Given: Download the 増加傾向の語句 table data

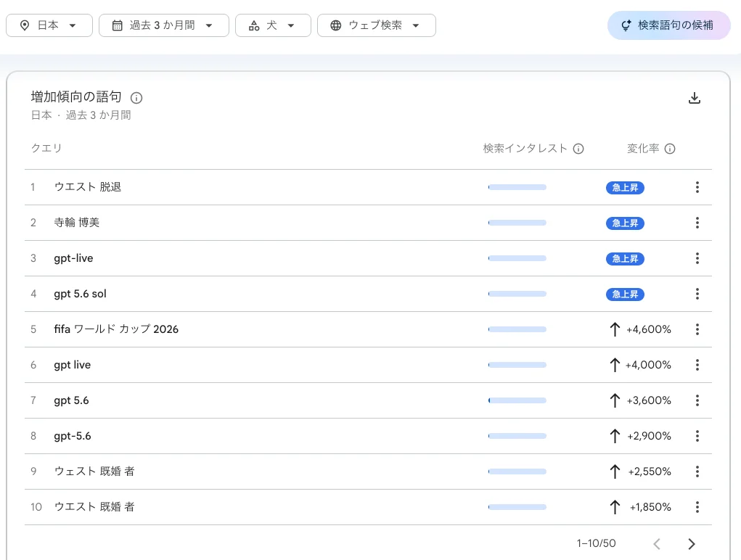Looking at the screenshot, I should (695, 98).
